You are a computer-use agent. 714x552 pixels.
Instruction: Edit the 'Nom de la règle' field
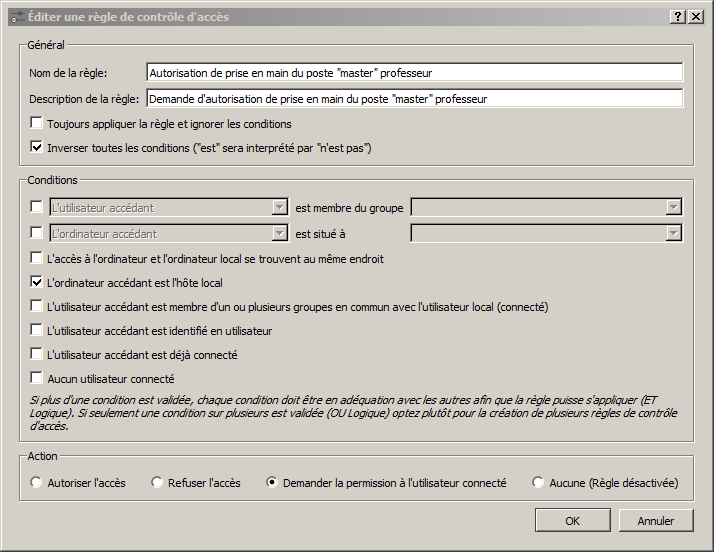415,73
